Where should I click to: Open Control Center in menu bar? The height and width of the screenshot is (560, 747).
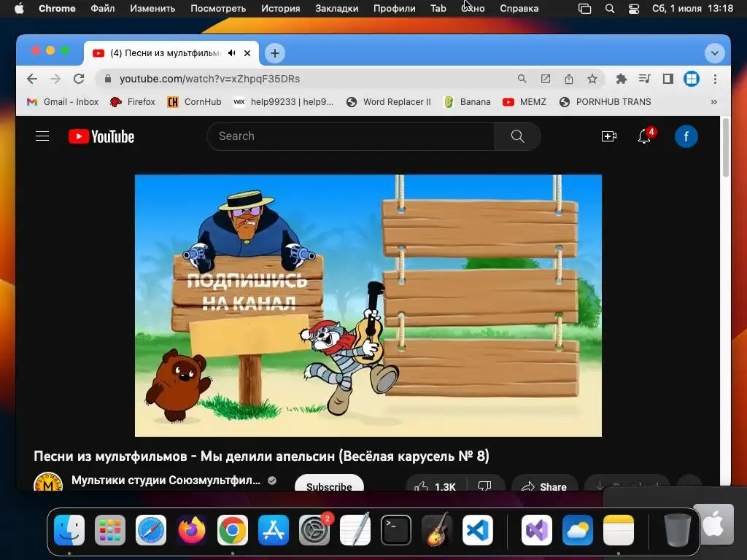[634, 9]
